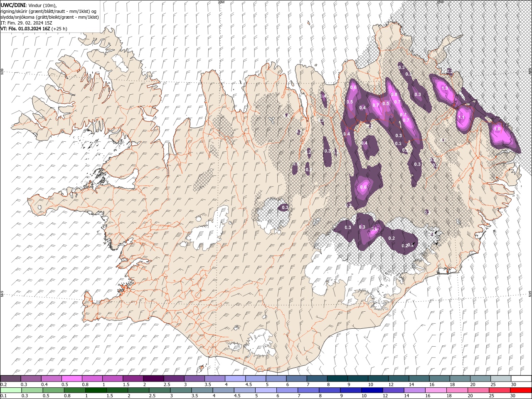The width and height of the screenshot is (532, 399).
Task: Click the 'IT: Fim. 29. 02. 2024 15Z' line
Action: pyautogui.click(x=27, y=23)
